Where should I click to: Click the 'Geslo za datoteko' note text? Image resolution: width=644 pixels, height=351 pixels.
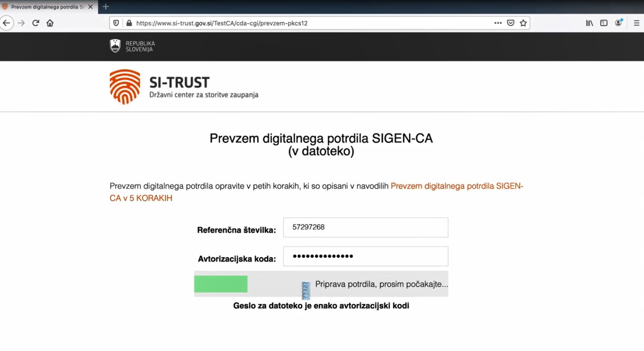coord(321,306)
